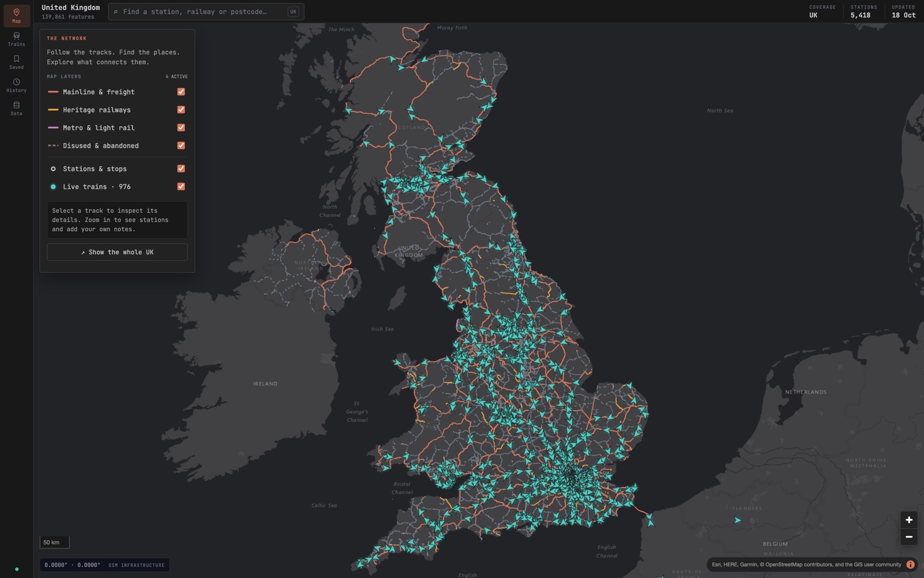924x578 pixels.
Task: Click the Disused & abandoned dashed line swatch
Action: click(x=53, y=146)
